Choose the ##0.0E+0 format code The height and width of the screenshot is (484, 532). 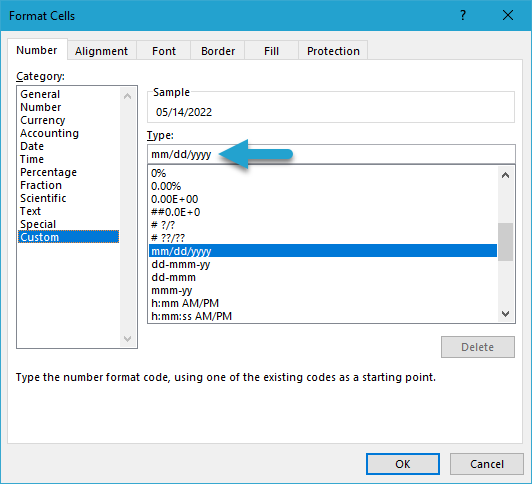click(x=323, y=212)
